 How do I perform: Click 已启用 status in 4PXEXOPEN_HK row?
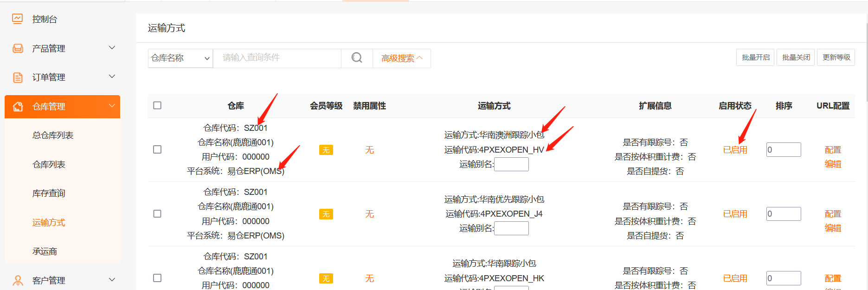735,278
